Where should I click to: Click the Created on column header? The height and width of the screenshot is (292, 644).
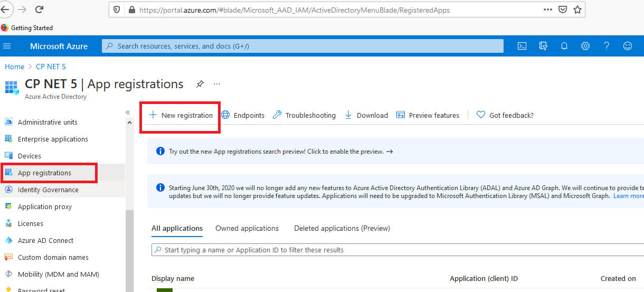[618, 278]
